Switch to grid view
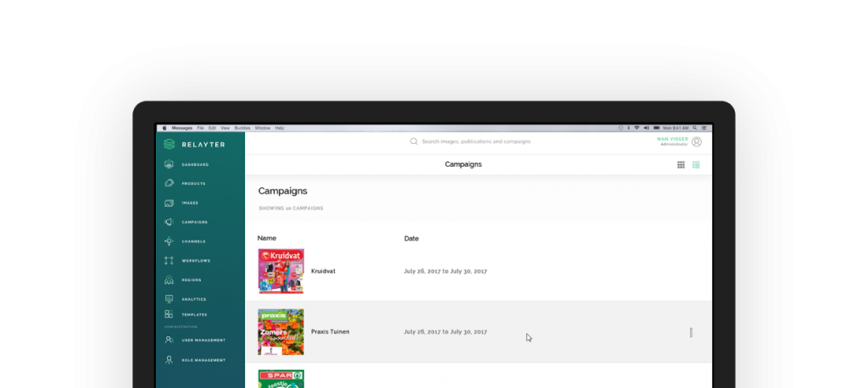The width and height of the screenshot is (868, 388). pos(681,164)
